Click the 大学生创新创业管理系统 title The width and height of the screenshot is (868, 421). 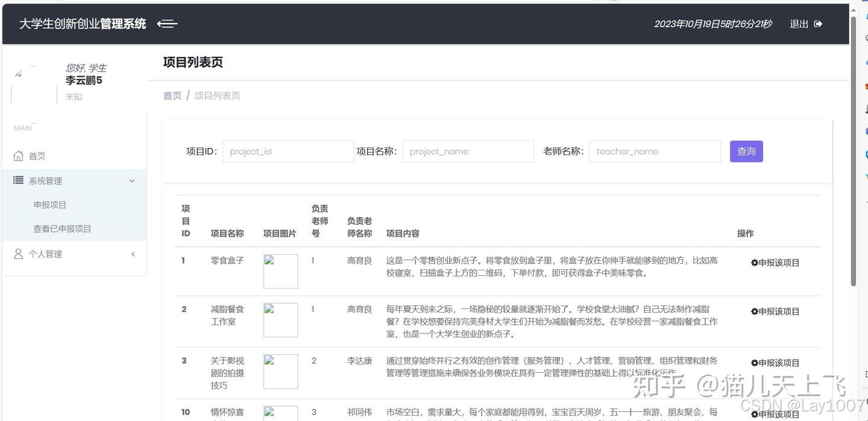tap(83, 24)
